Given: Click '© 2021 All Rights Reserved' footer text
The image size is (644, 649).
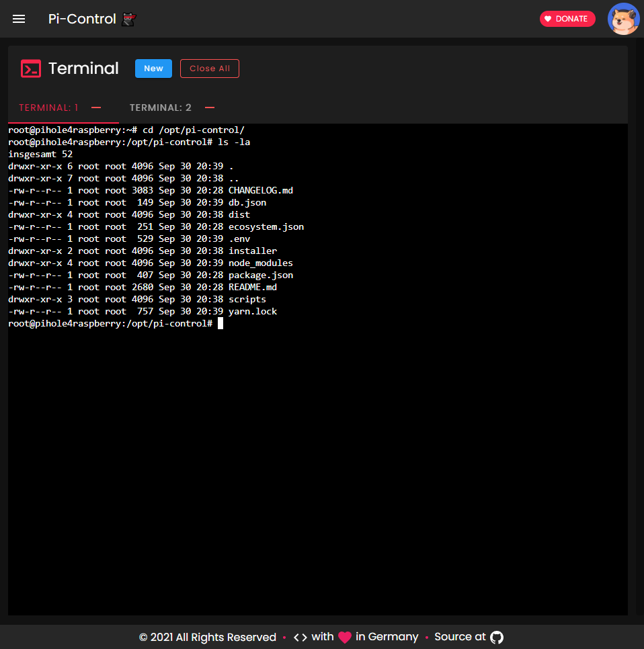Looking at the screenshot, I should 208,637.
